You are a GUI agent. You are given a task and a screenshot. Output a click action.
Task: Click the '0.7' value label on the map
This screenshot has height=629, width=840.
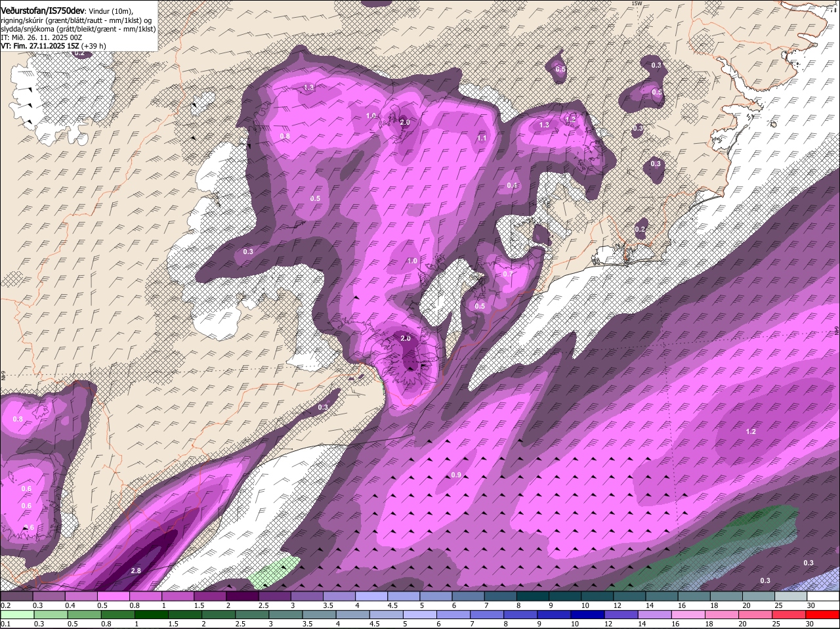click(508, 274)
